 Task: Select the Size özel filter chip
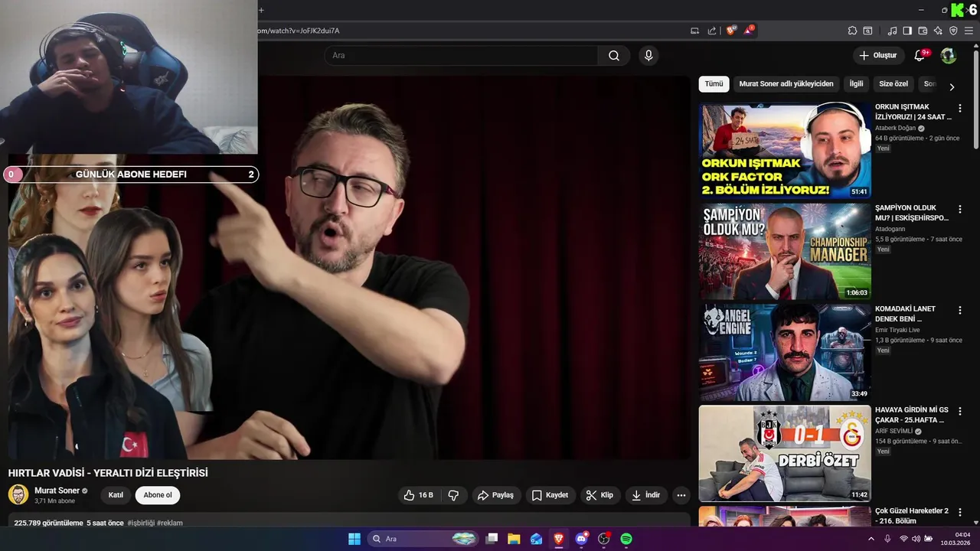pyautogui.click(x=893, y=84)
